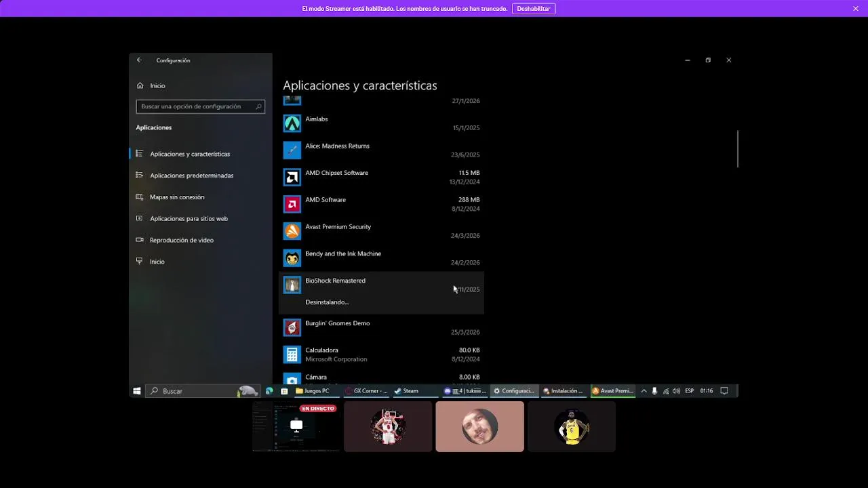Click the Deshabilitar button in the streamer banner
Image resolution: width=868 pixels, height=488 pixels.
(534, 9)
